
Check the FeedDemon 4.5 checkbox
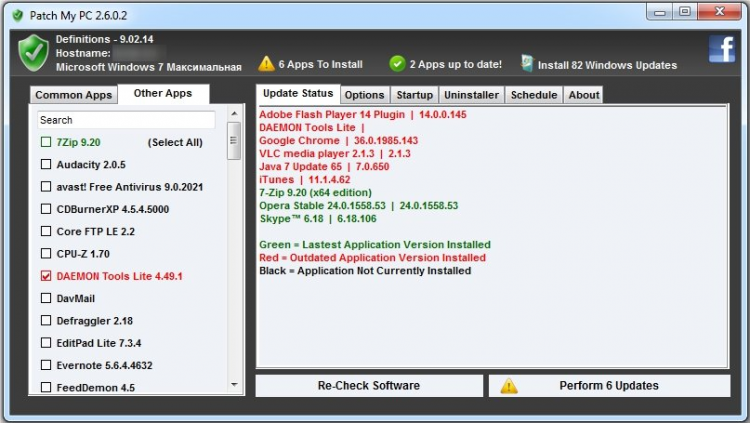click(46, 387)
